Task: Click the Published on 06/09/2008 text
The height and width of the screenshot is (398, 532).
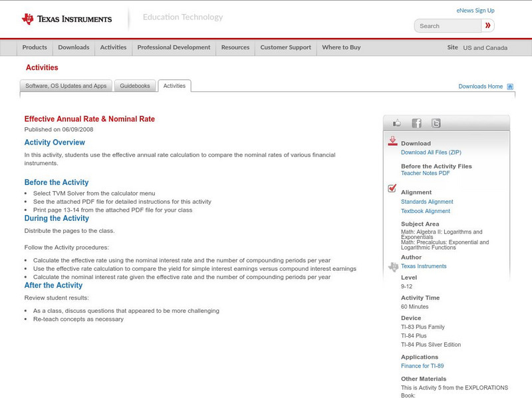Action: pyautogui.click(x=59, y=129)
